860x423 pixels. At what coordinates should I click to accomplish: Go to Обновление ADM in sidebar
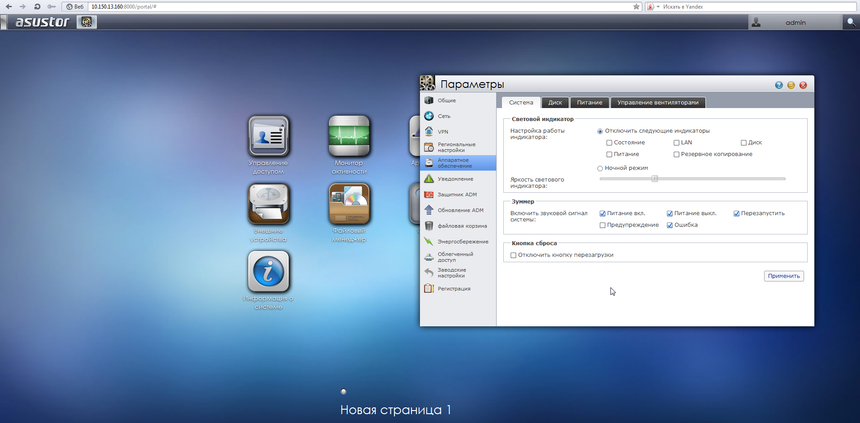(x=460, y=210)
